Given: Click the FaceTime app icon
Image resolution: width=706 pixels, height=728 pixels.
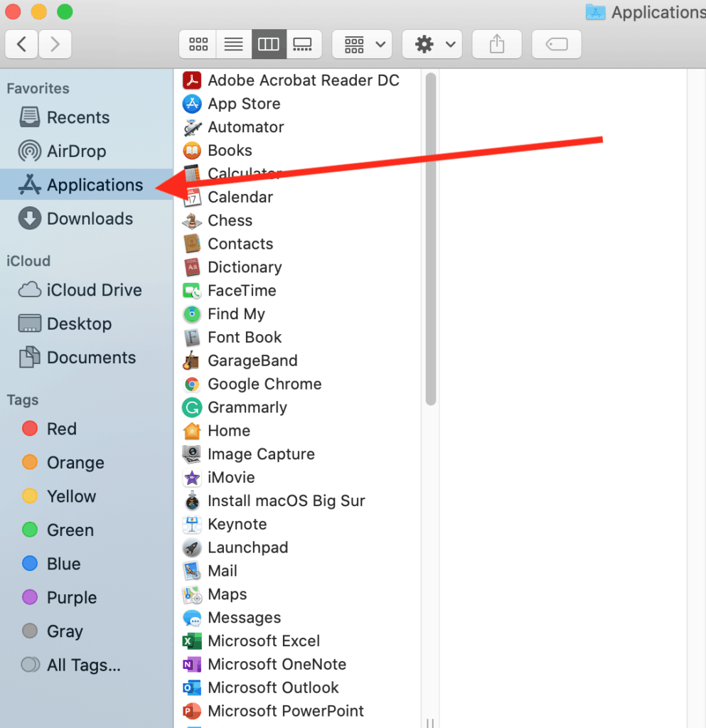Looking at the screenshot, I should [192, 291].
